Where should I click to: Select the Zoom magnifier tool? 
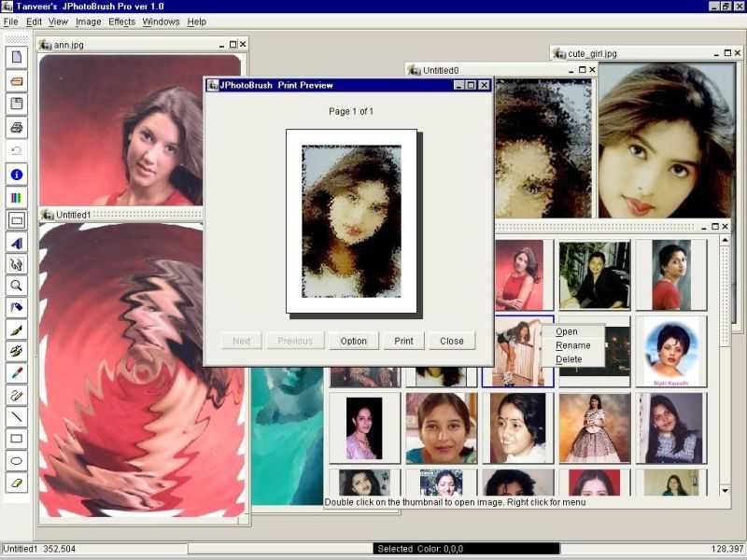[17, 286]
